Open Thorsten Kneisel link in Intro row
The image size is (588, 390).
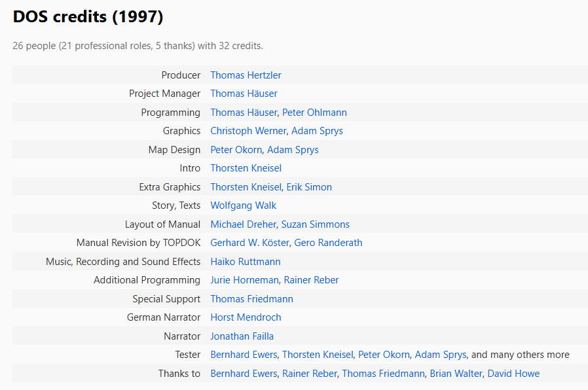(246, 168)
